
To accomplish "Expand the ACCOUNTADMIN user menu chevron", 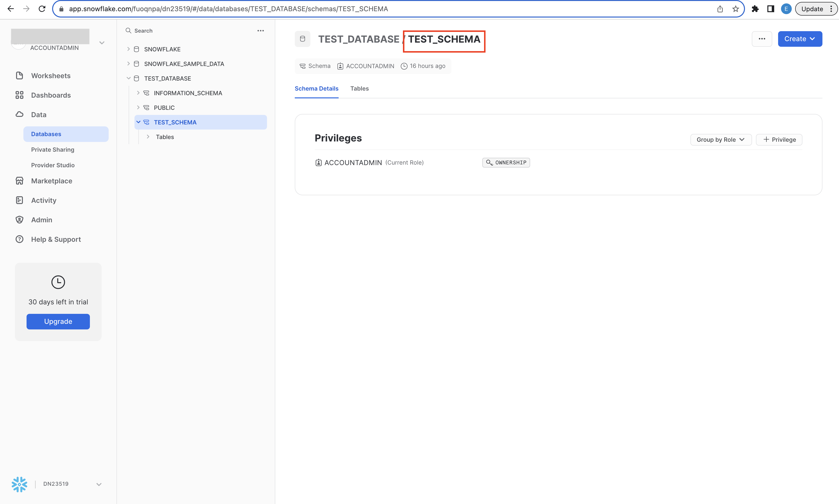I will (x=102, y=43).
